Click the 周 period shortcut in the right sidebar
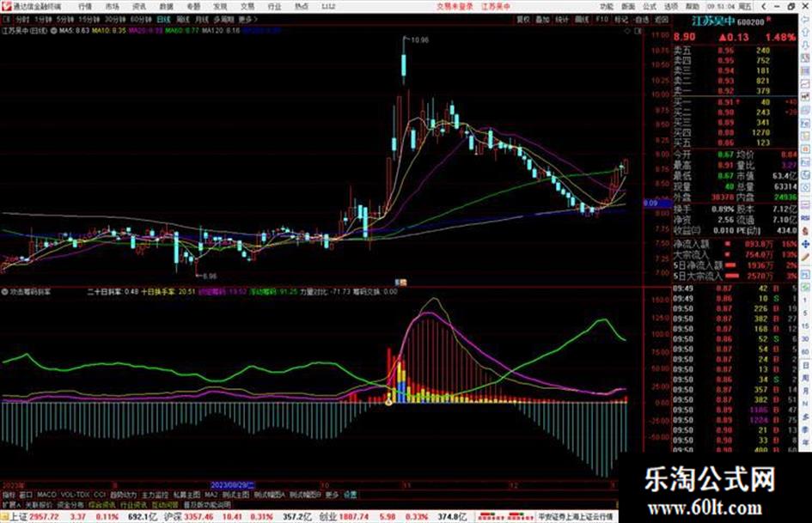Image resolution: width=812 pixels, height=523 pixels. click(x=806, y=379)
